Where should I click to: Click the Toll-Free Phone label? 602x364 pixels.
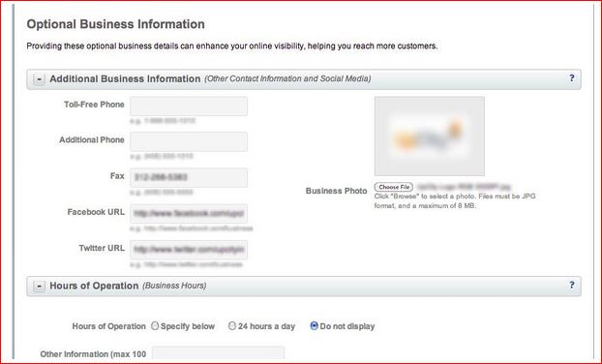click(x=94, y=105)
